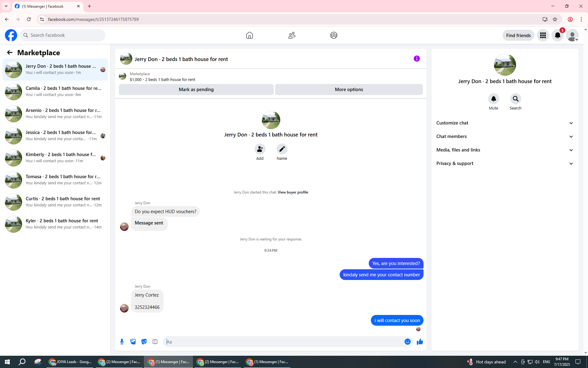This screenshot has height=368, width=588.
Task: Mute this conversation with the bell icon
Action: 494,99
